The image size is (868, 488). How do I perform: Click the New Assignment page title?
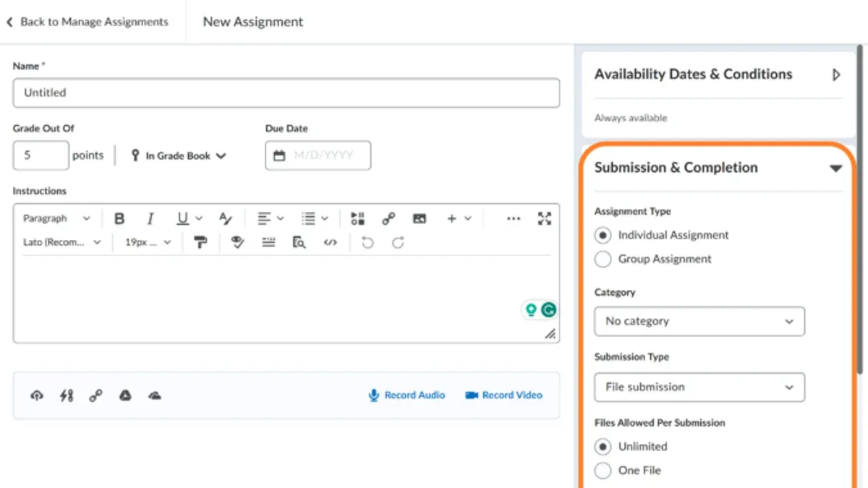tap(253, 22)
